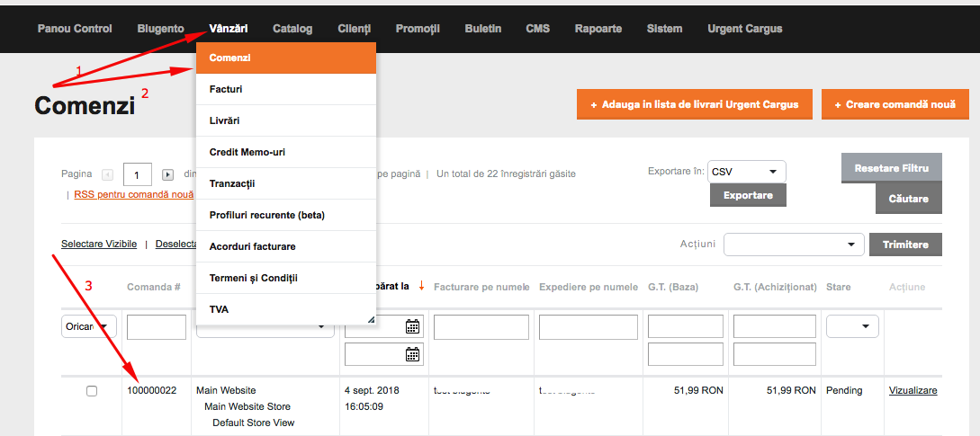The image size is (980, 436).
Task: Select TVA menu entry
Action: point(286,309)
